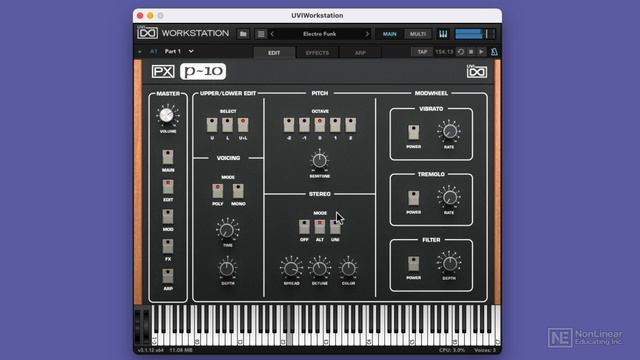The image size is (640, 360).
Task: Click the stereo COLOR knob
Action: 348,269
